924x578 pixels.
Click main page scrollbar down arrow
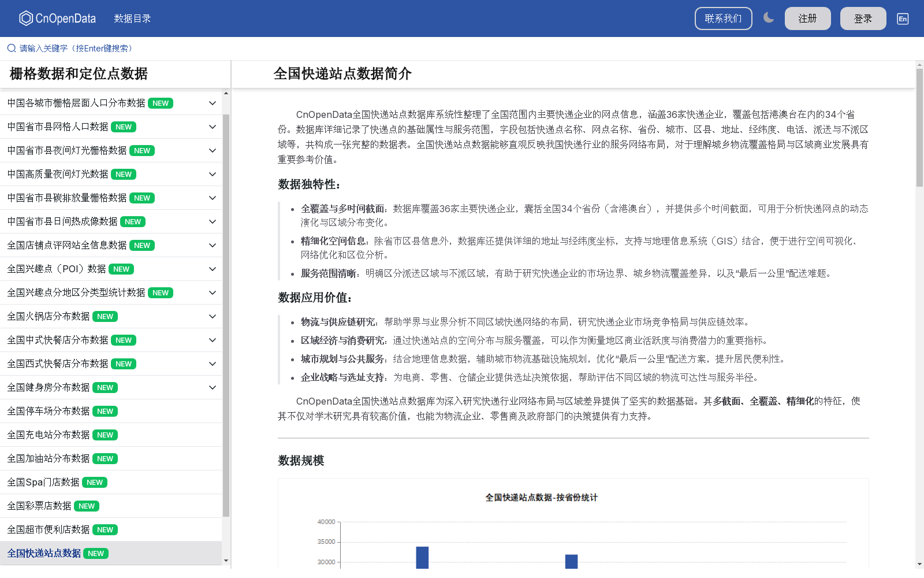pos(919,564)
